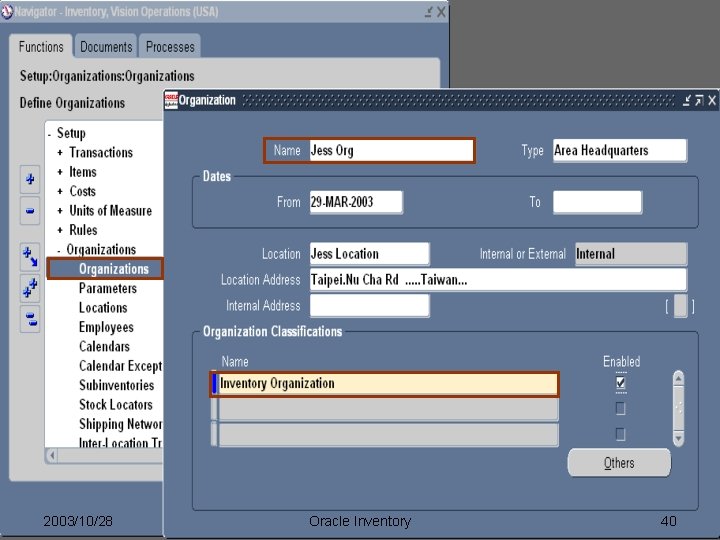Viewport: 720px width, 540px height.
Task: Click the third empty classification row
Action: [x=388, y=434]
